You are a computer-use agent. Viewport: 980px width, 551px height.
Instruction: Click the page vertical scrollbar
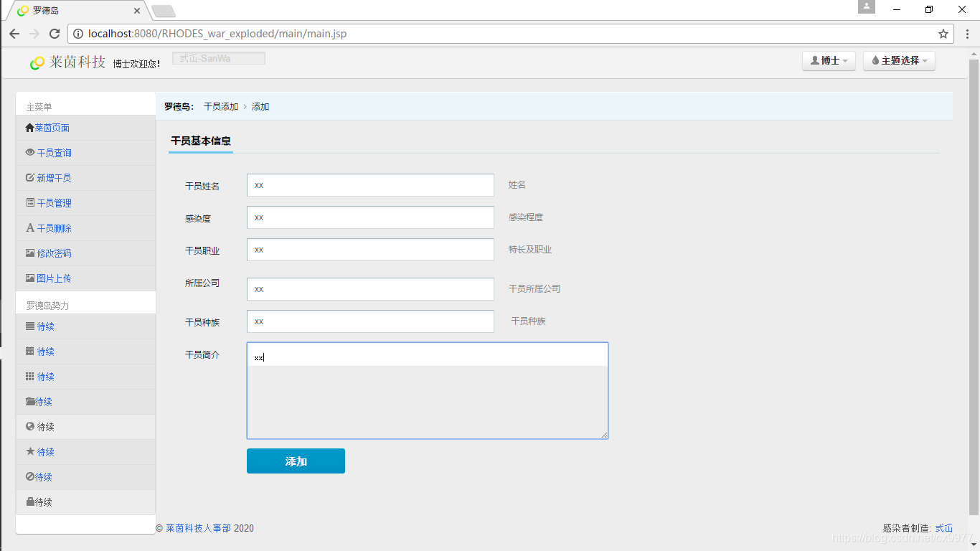coord(974,287)
